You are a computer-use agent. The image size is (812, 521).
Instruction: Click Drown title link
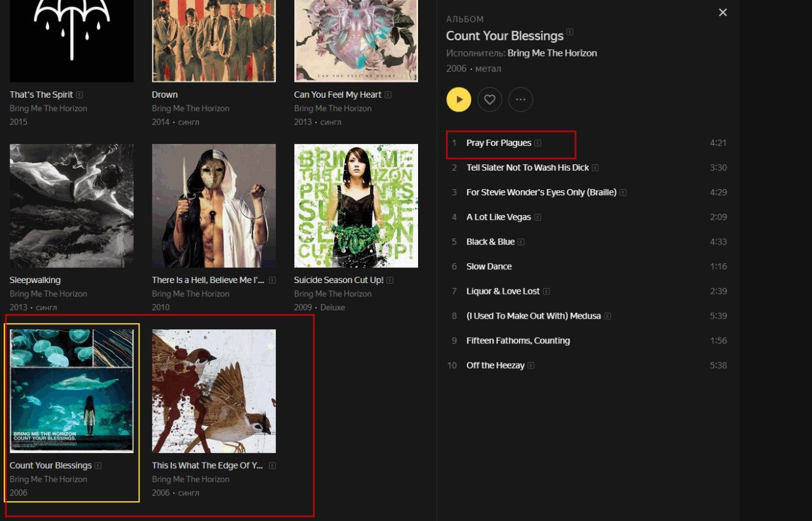(165, 95)
